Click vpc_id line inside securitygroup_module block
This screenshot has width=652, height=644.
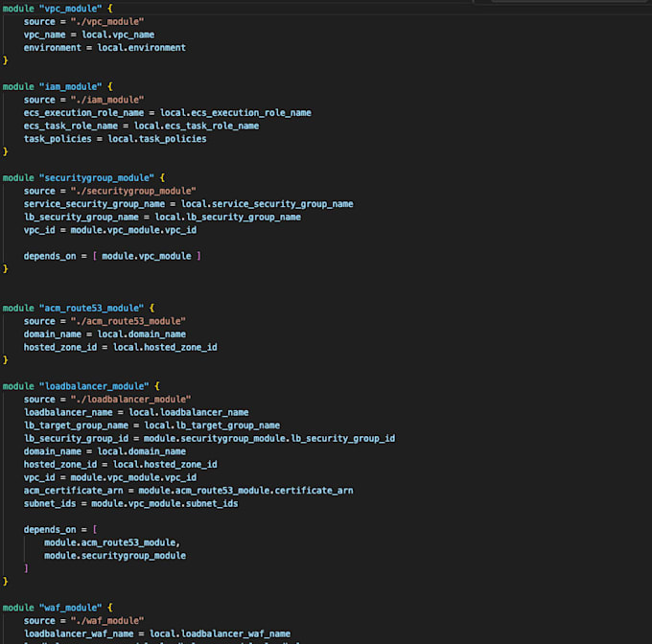click(110, 230)
